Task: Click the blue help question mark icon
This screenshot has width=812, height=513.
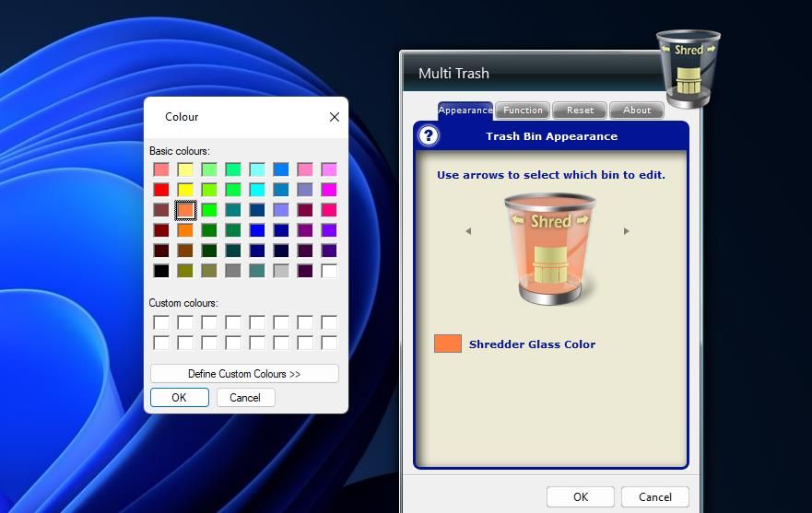Action: 429,136
